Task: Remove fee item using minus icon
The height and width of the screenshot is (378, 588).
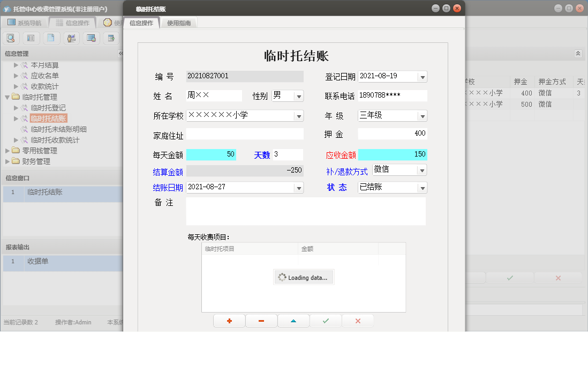Action: coord(261,320)
